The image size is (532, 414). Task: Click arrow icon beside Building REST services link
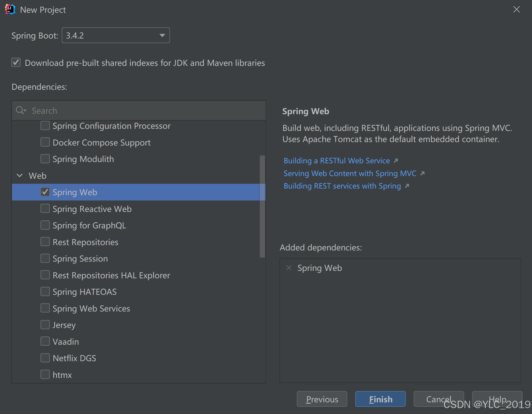407,186
